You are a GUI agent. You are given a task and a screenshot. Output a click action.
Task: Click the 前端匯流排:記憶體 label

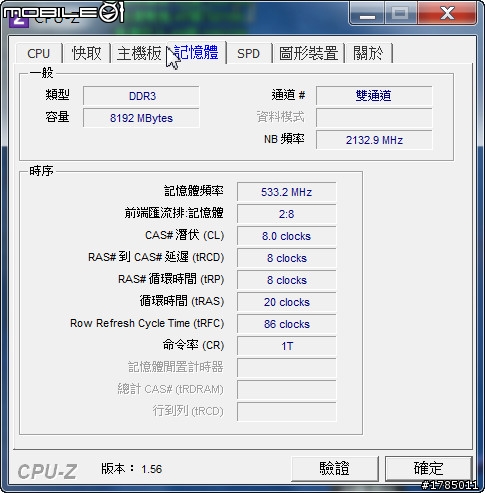click(174, 213)
